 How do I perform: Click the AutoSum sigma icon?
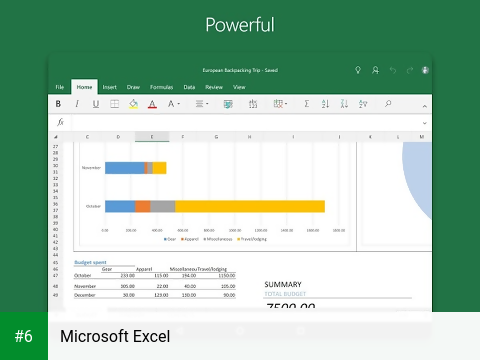coord(307,104)
